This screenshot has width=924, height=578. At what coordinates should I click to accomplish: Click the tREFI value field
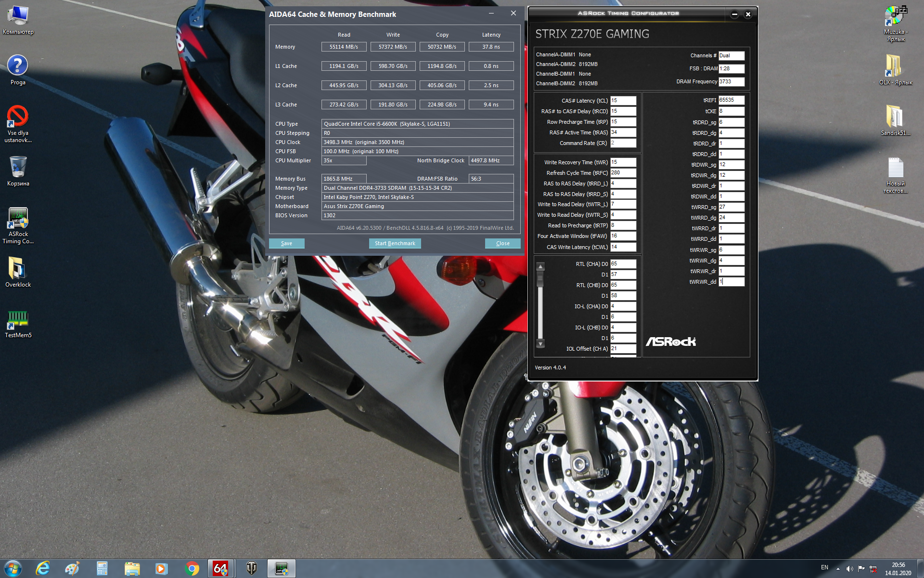click(731, 100)
